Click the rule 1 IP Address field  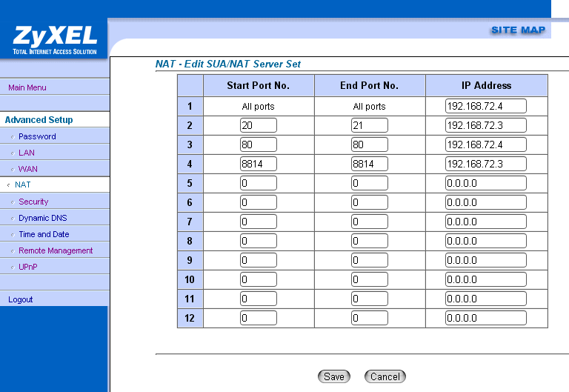[x=485, y=106]
